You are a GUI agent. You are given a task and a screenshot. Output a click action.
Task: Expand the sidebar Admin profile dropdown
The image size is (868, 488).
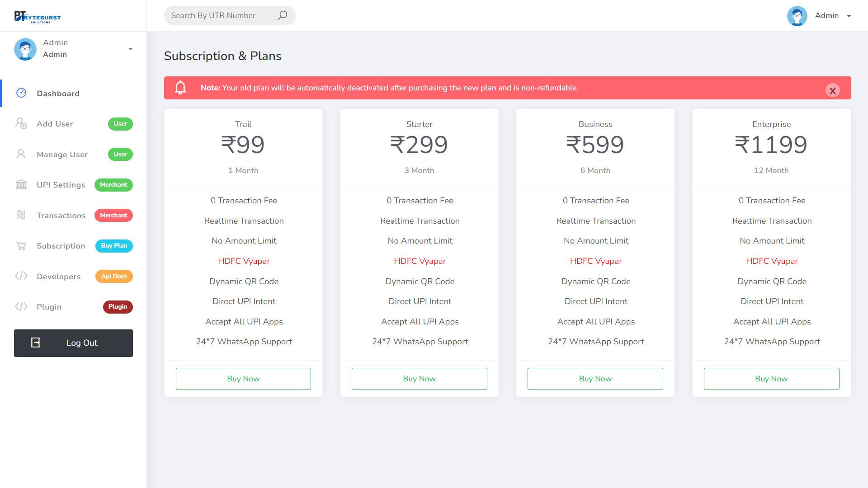[130, 49]
